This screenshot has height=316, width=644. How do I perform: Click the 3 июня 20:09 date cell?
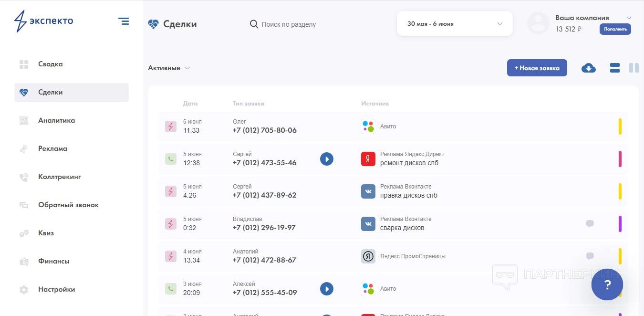pyautogui.click(x=193, y=288)
